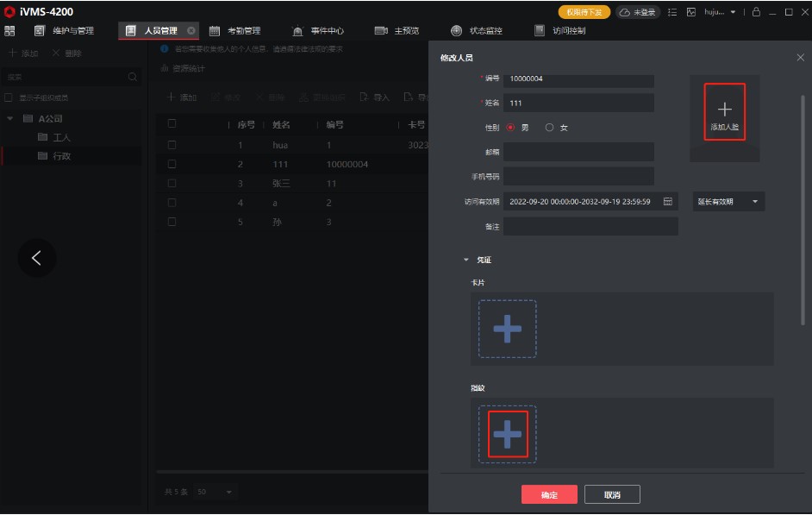
Task: Tick the checkbox for row a
Action: pos(172,203)
